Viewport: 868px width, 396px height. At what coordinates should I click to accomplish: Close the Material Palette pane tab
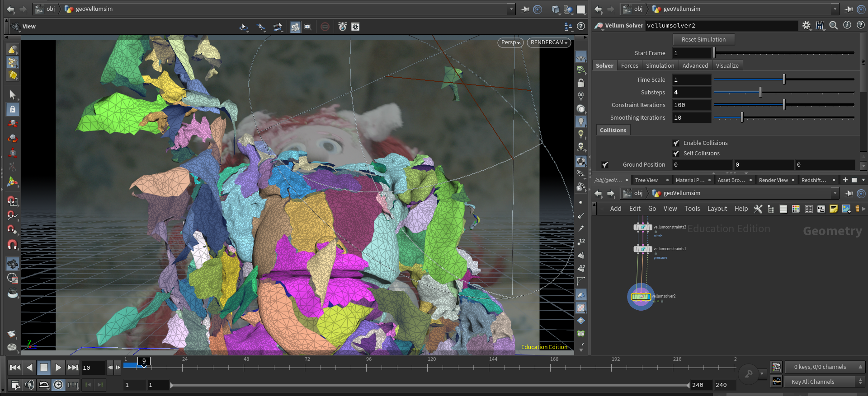click(x=709, y=180)
